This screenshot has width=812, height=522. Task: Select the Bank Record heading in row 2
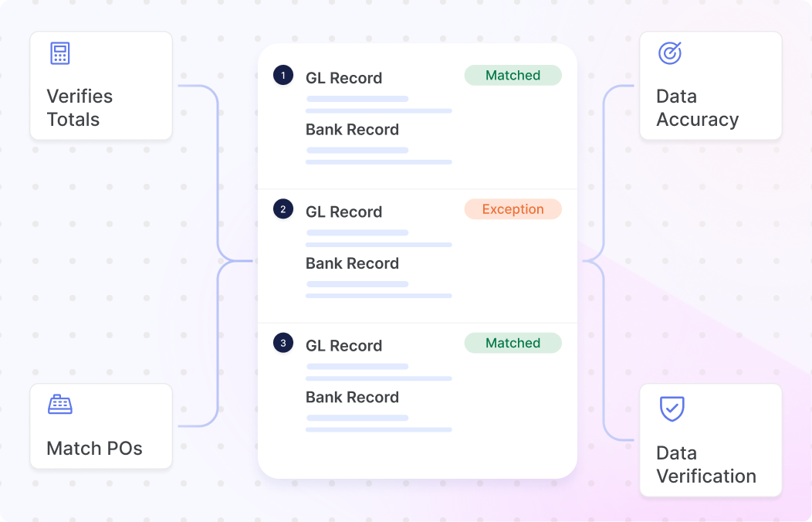click(352, 263)
